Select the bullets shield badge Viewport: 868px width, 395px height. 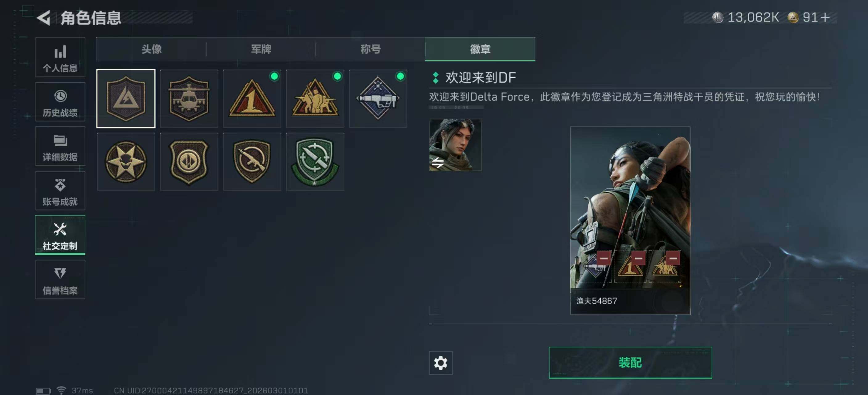[x=189, y=162]
